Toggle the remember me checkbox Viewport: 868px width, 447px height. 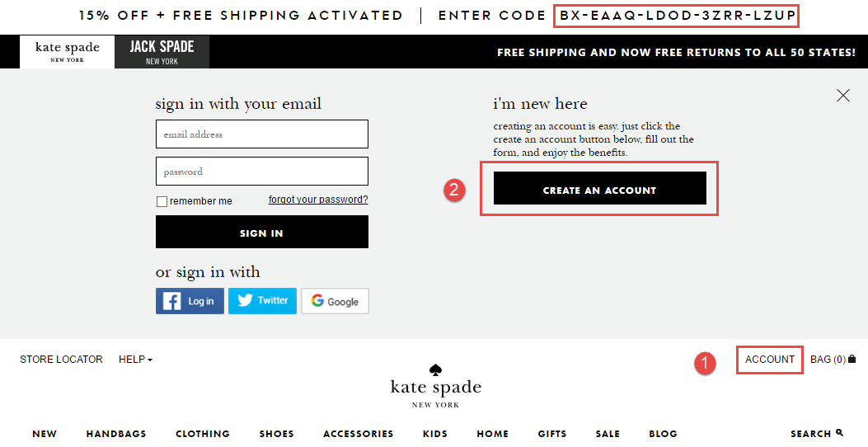(162, 201)
